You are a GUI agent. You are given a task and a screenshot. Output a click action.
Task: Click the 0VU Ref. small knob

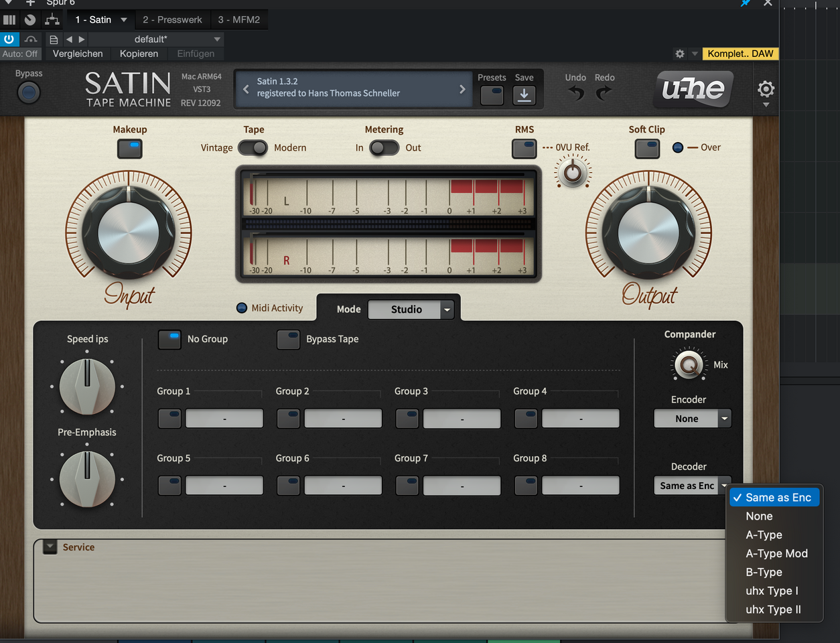573,173
